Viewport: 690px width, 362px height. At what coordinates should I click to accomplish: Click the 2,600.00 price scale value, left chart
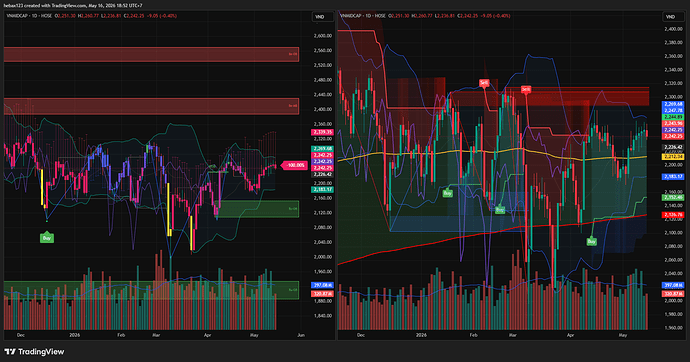(323, 36)
